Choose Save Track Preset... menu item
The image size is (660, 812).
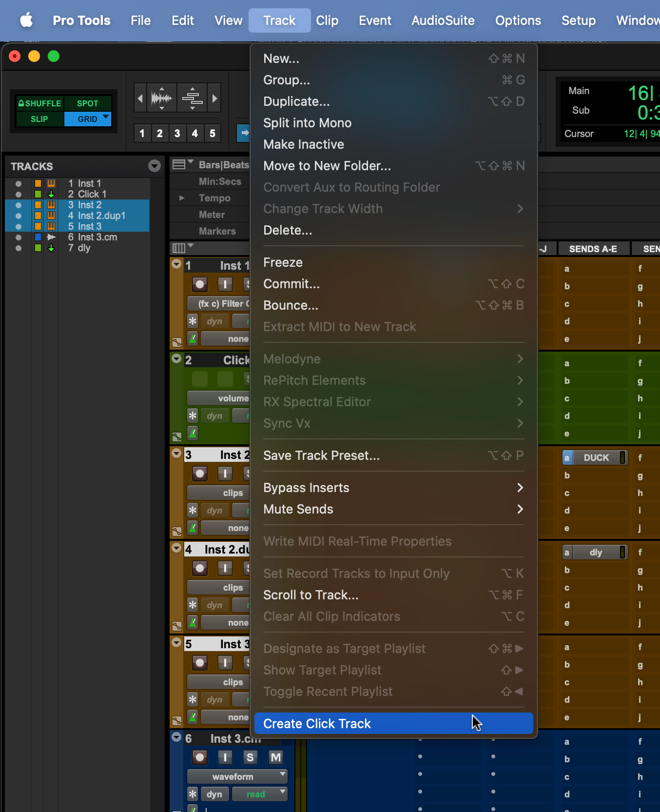[393, 456]
